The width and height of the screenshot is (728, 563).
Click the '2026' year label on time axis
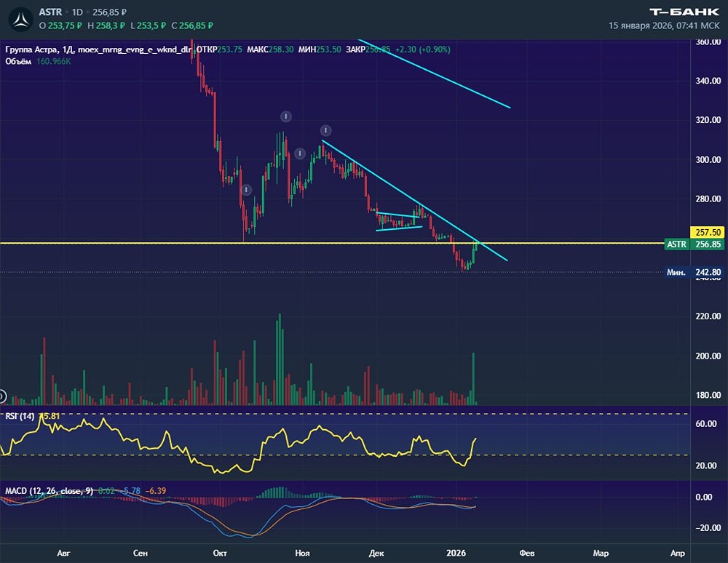(456, 553)
